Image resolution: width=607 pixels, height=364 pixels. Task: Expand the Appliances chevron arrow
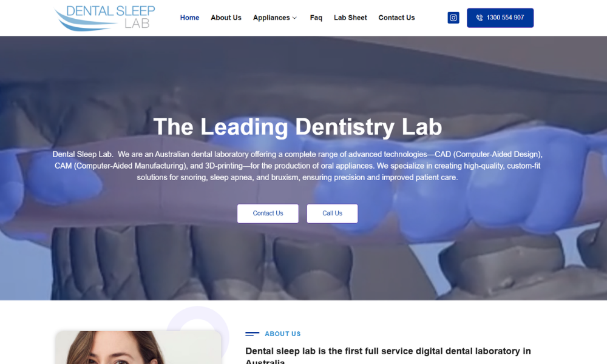(x=294, y=18)
